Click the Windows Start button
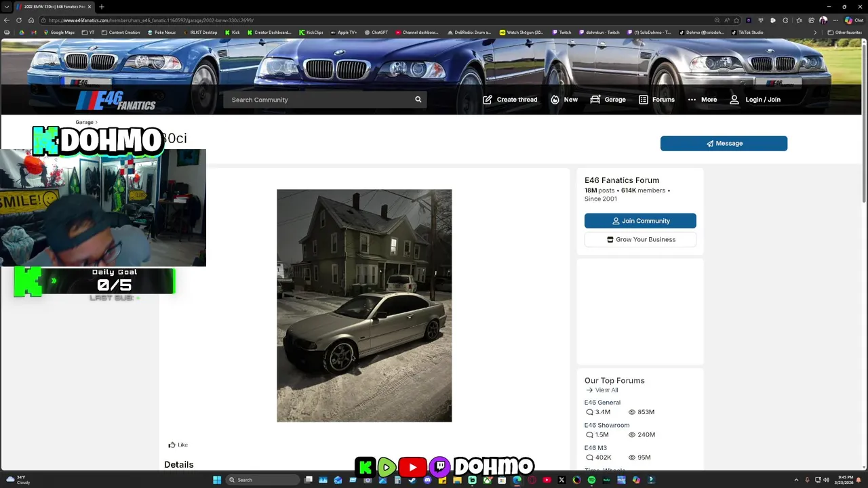The width and height of the screenshot is (868, 488). [217, 480]
